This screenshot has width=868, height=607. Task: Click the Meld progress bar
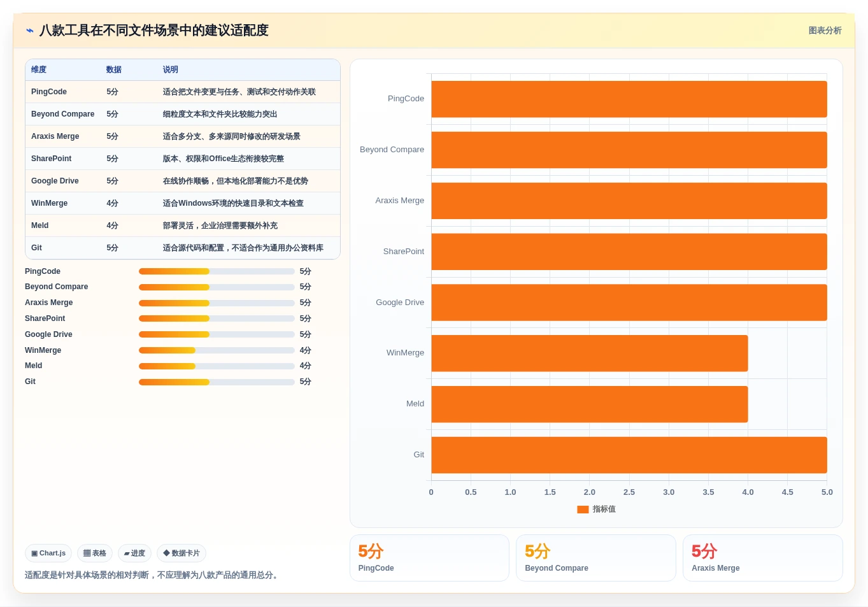click(x=217, y=366)
